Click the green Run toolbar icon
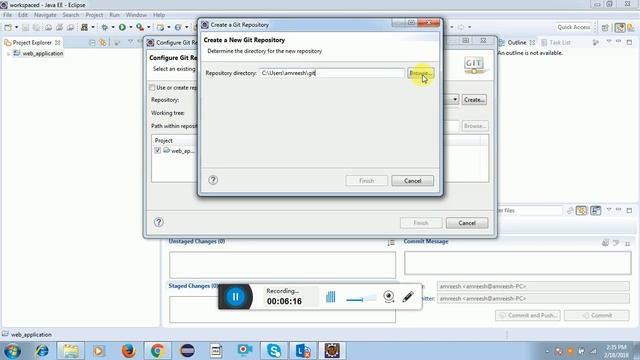 click(x=122, y=27)
